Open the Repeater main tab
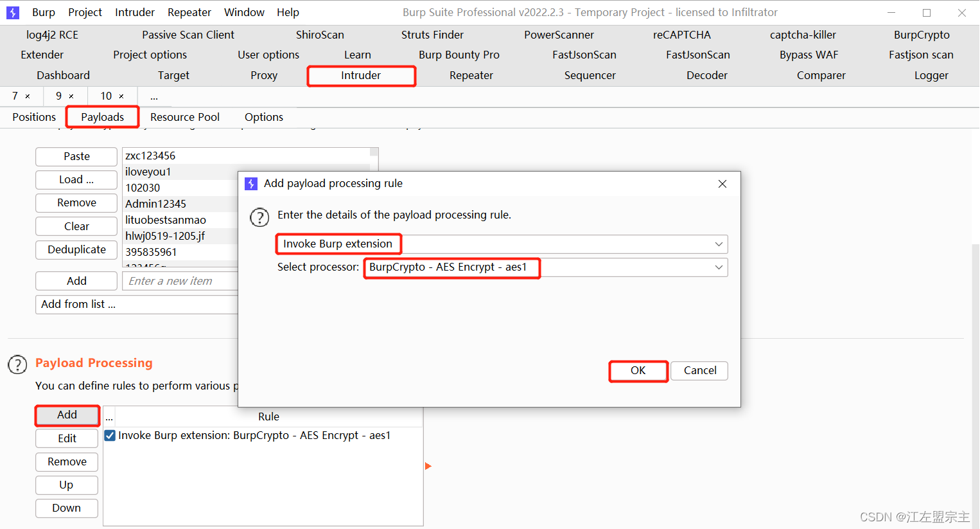980x529 pixels. tap(471, 75)
